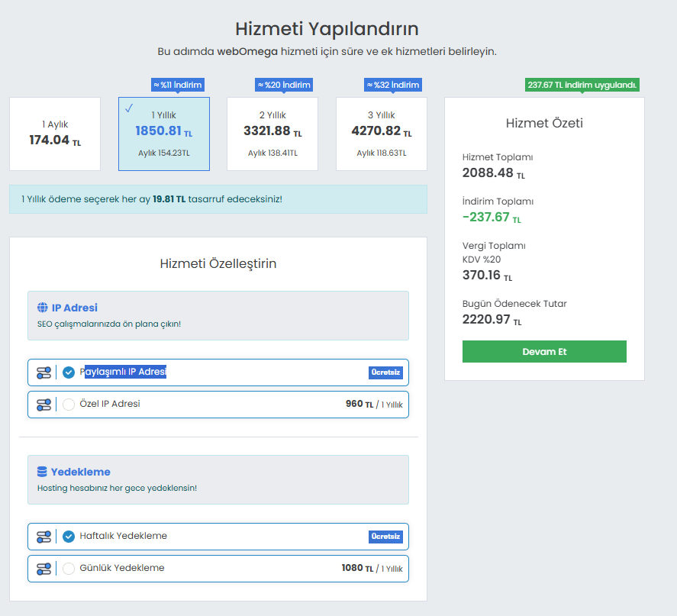Select the Günlük Yedekleme radio option
This screenshot has width=677, height=616.
(x=69, y=569)
